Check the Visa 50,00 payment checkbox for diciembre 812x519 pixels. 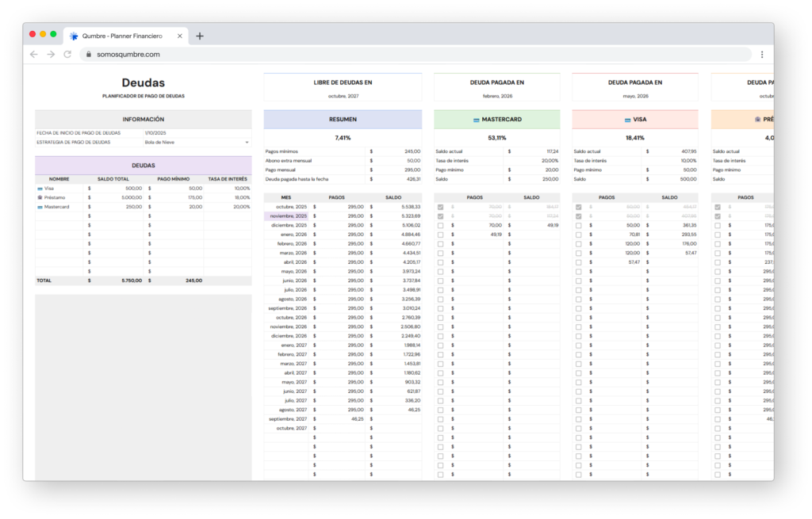coord(578,225)
